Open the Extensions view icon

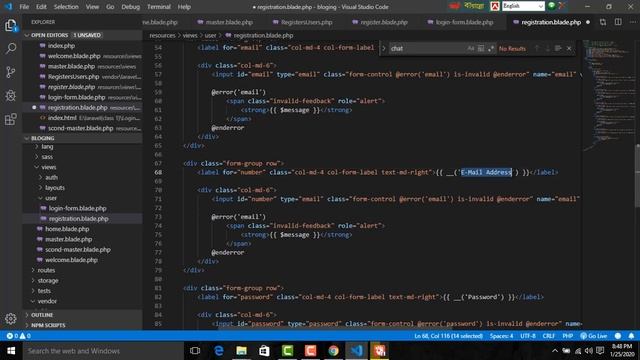[11, 119]
